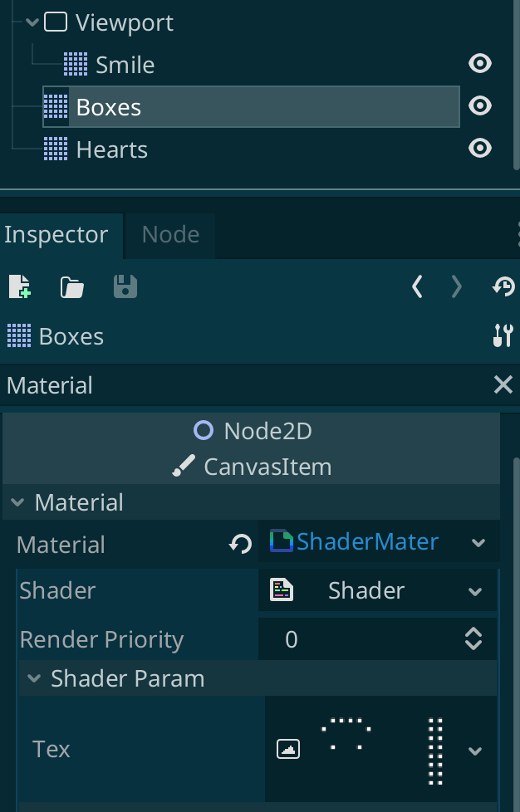Click the TileMap icon beside Boxes
The height and width of the screenshot is (812, 520).
(56, 106)
